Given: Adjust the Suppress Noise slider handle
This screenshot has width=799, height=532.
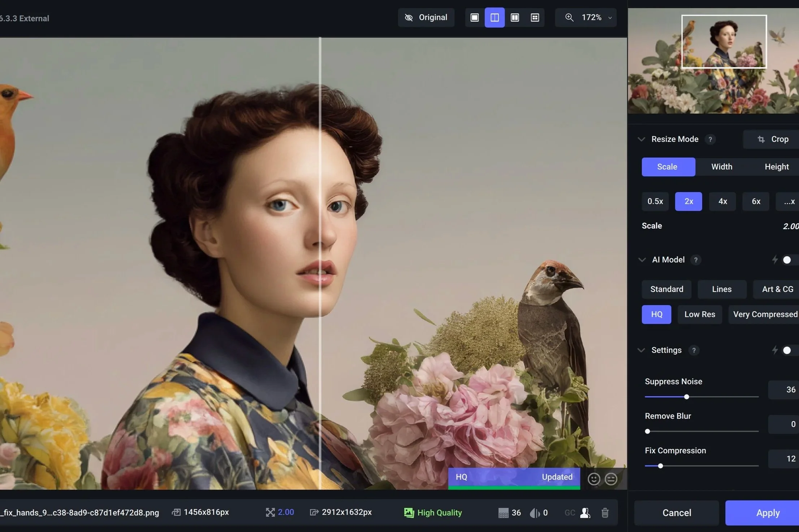Looking at the screenshot, I should [x=686, y=397].
